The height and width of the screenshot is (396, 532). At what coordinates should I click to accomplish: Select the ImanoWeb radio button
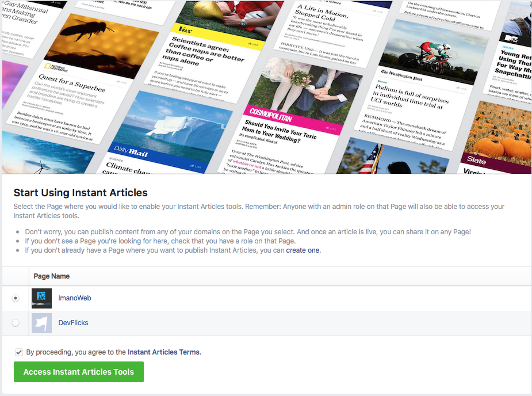(16, 298)
